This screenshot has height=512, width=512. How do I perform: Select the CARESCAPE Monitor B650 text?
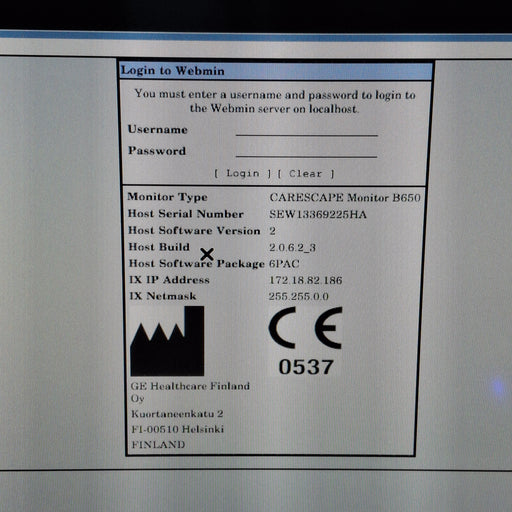(345, 198)
